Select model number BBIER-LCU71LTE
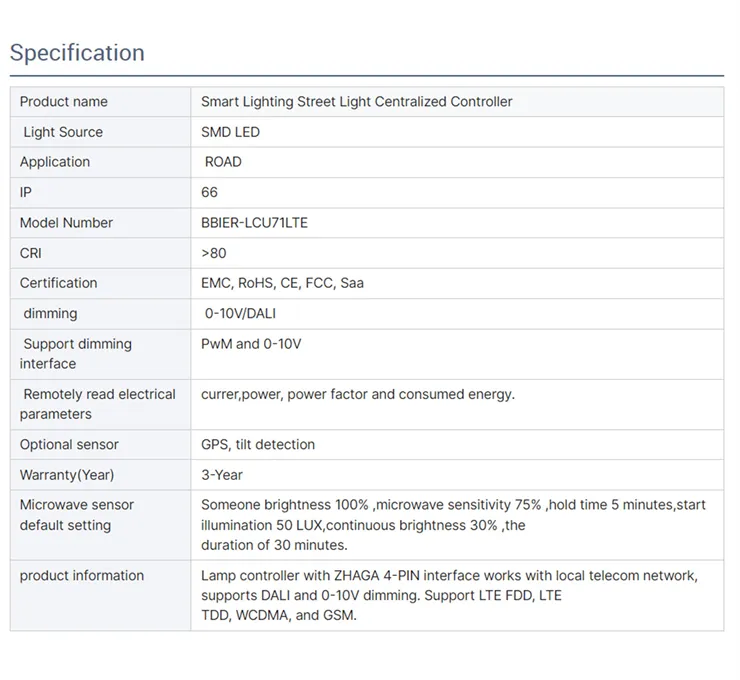This screenshot has height=680, width=740. [x=254, y=223]
